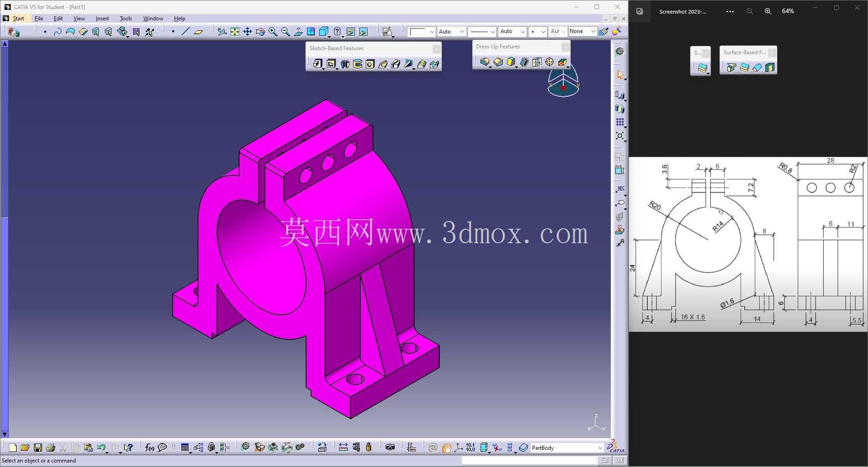
Task: Select the Edge Fillet tool in Dress-Up Features
Action: (485, 62)
